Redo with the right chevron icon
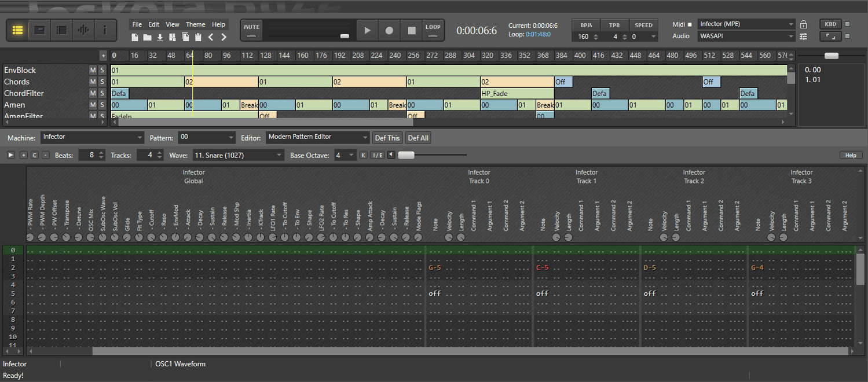868x382 pixels. click(224, 37)
